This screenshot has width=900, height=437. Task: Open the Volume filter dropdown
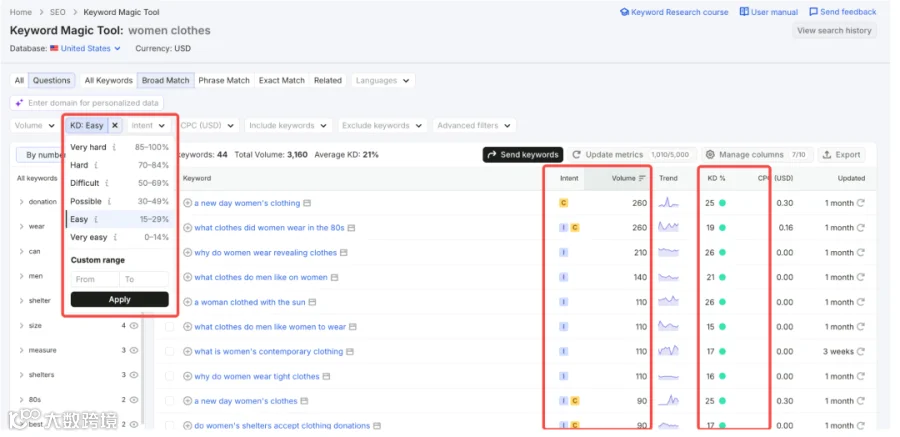click(34, 125)
